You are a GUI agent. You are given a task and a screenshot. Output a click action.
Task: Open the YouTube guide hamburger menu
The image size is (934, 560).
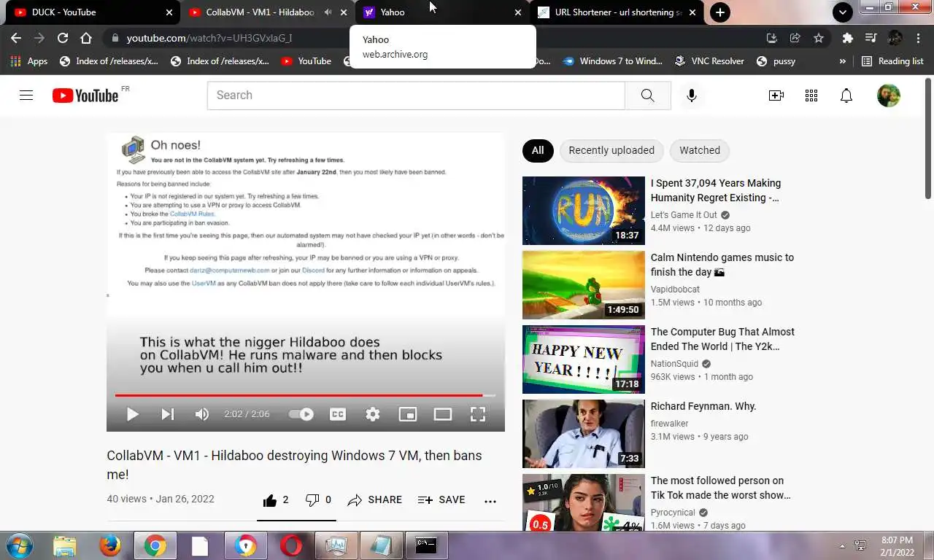click(x=26, y=95)
